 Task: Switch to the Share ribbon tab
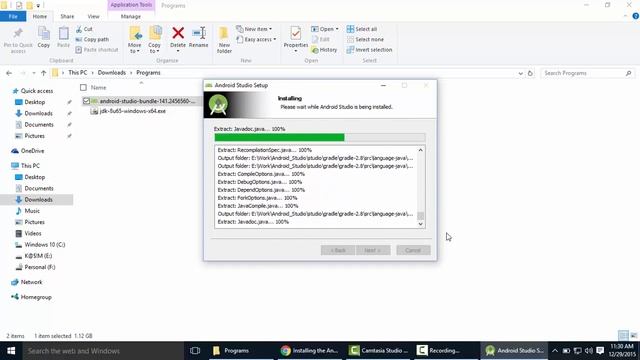point(67,16)
